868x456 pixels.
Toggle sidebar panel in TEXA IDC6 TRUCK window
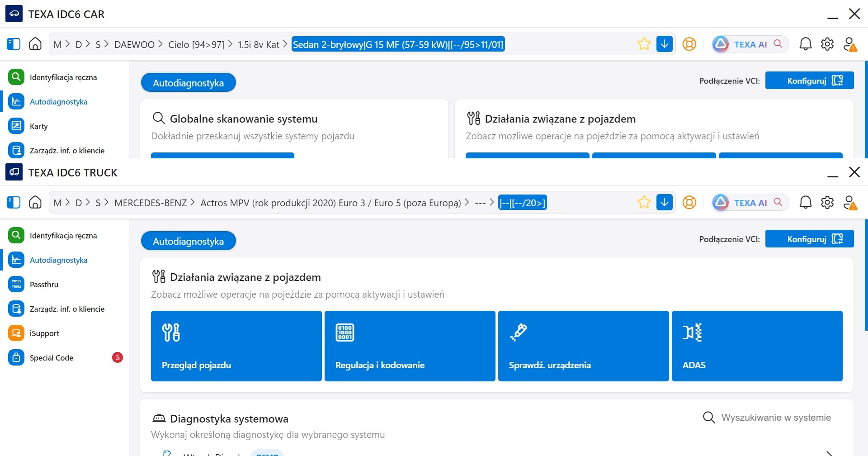pyautogui.click(x=14, y=202)
